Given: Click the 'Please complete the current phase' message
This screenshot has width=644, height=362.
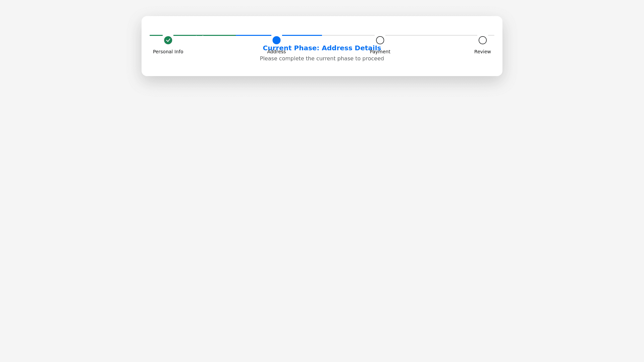Looking at the screenshot, I should (x=322, y=59).
